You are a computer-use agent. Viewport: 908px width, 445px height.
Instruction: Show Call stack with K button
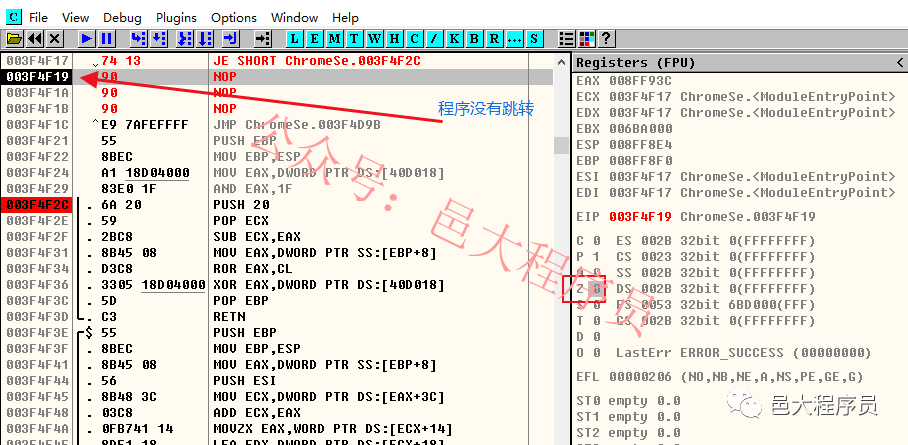tap(454, 39)
